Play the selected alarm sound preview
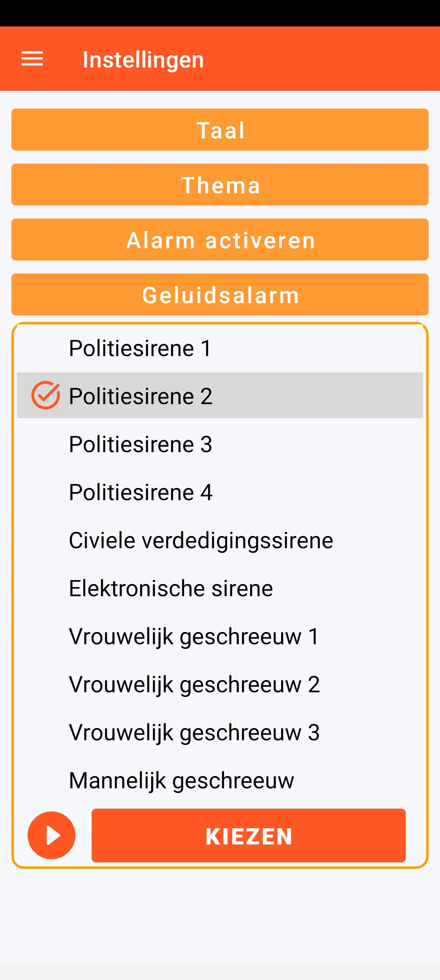The image size is (440, 980). (51, 835)
